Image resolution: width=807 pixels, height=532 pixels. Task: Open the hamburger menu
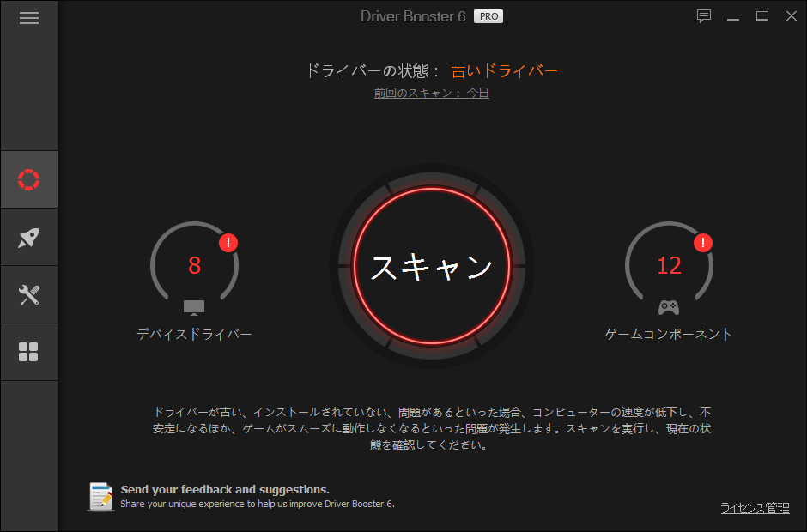[29, 18]
